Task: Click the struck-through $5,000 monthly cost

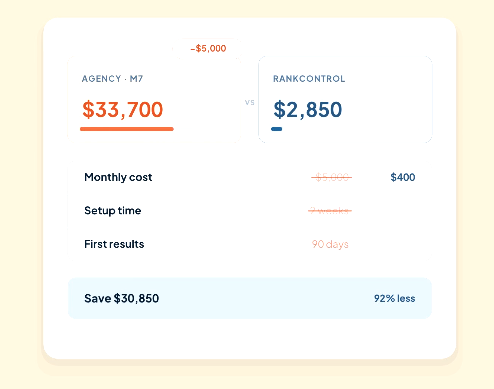Action: tap(332, 177)
